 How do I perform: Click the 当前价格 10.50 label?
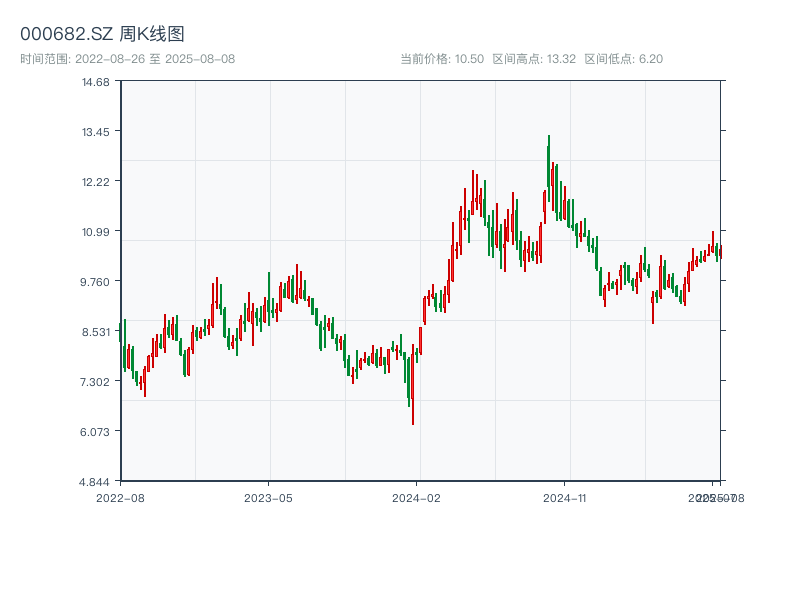442,59
